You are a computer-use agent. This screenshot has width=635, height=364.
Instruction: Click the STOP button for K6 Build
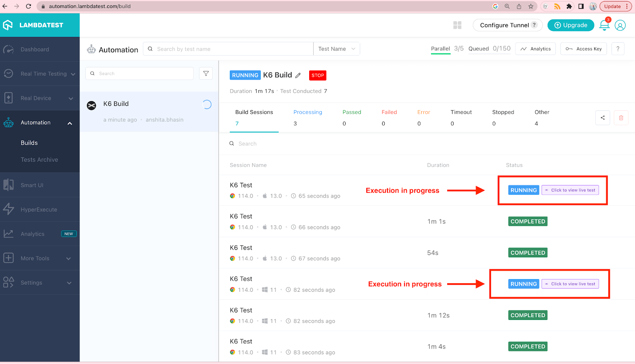point(317,75)
